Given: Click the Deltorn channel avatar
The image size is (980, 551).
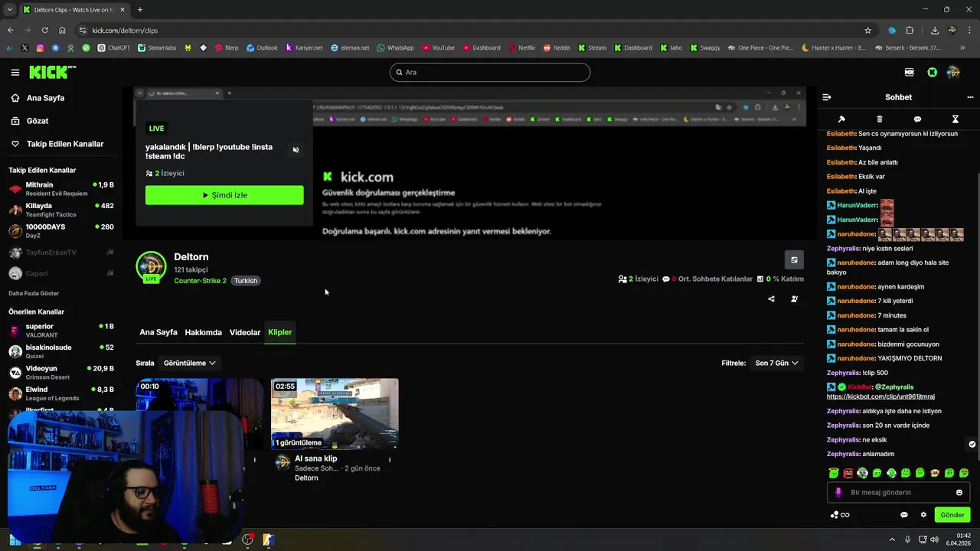Looking at the screenshot, I should tap(151, 266).
